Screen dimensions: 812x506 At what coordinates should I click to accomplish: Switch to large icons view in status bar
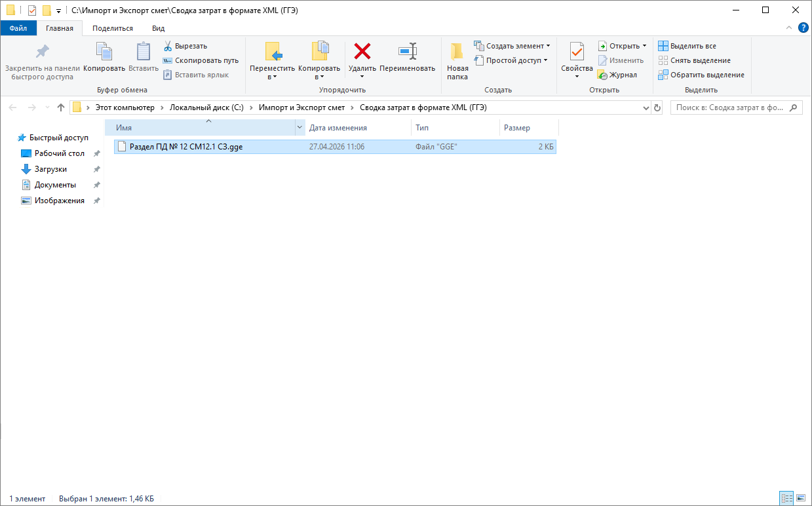pos(800,499)
